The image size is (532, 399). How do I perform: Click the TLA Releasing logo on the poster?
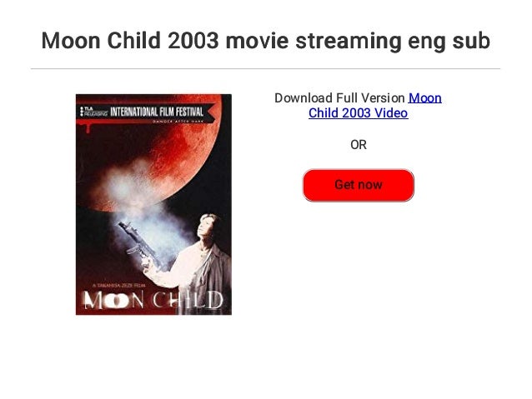coord(93,111)
